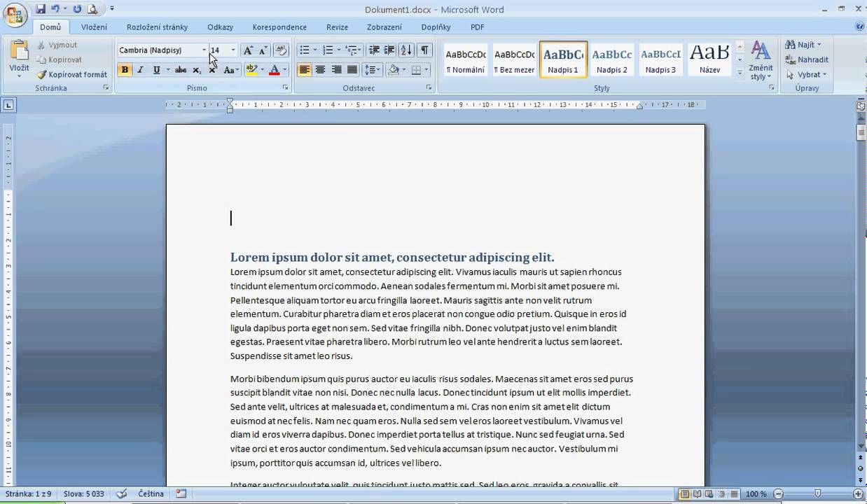The width and height of the screenshot is (867, 504).
Task: Click the spelling check status icon
Action: pyautogui.click(x=121, y=493)
